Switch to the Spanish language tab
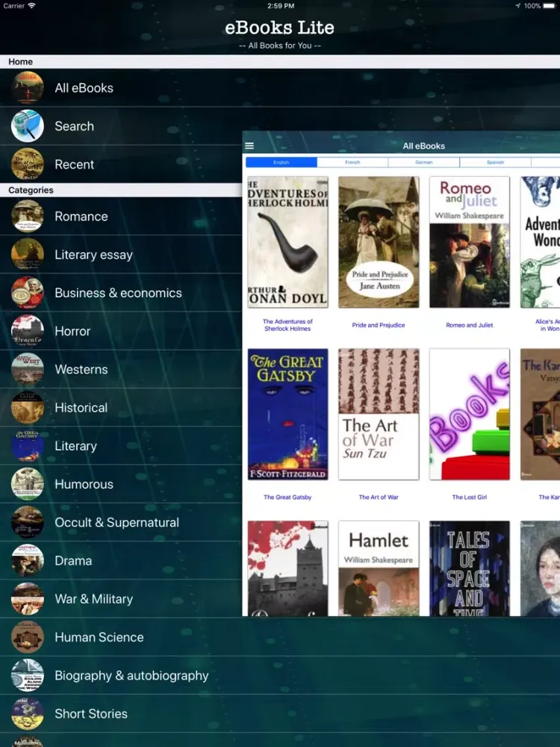Image resolution: width=560 pixels, height=747 pixels. pyautogui.click(x=495, y=162)
